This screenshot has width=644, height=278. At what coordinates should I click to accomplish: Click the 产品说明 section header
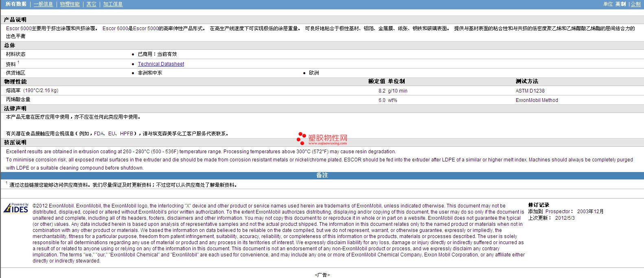(x=15, y=20)
